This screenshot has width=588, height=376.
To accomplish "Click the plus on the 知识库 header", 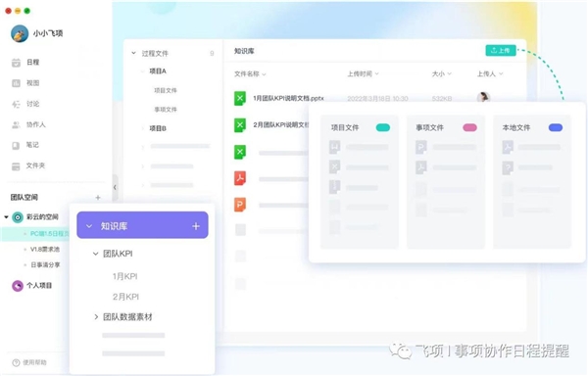I will tap(196, 226).
